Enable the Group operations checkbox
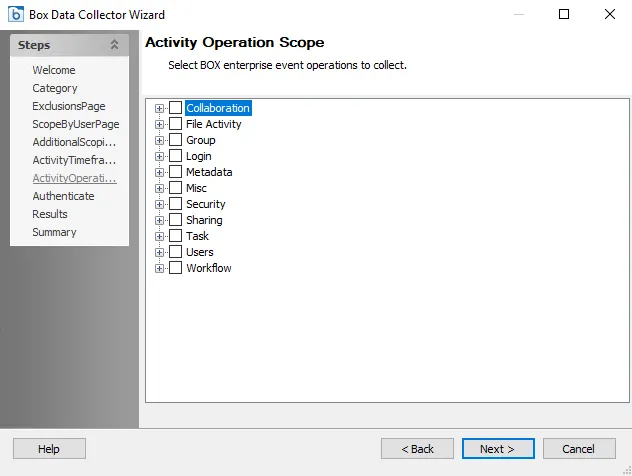The image size is (632, 476). coord(175,140)
